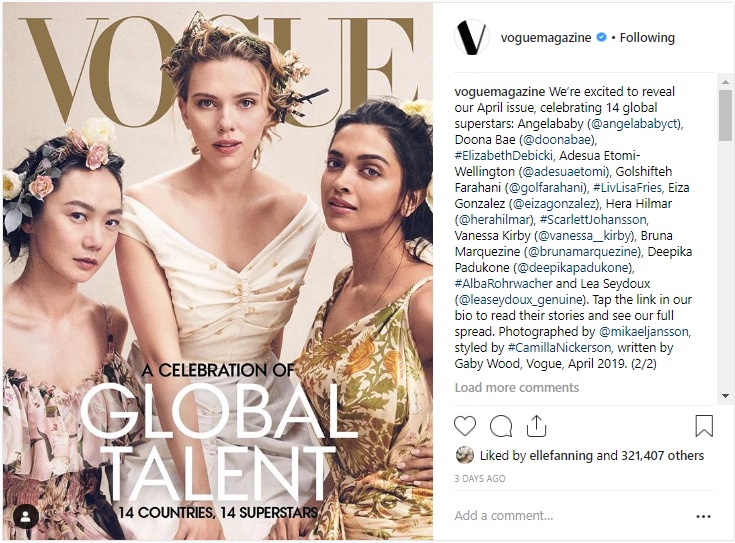Viewport: 735px width, 543px height.
Task: Open the @deepikapadukone mention
Action: tap(573, 268)
